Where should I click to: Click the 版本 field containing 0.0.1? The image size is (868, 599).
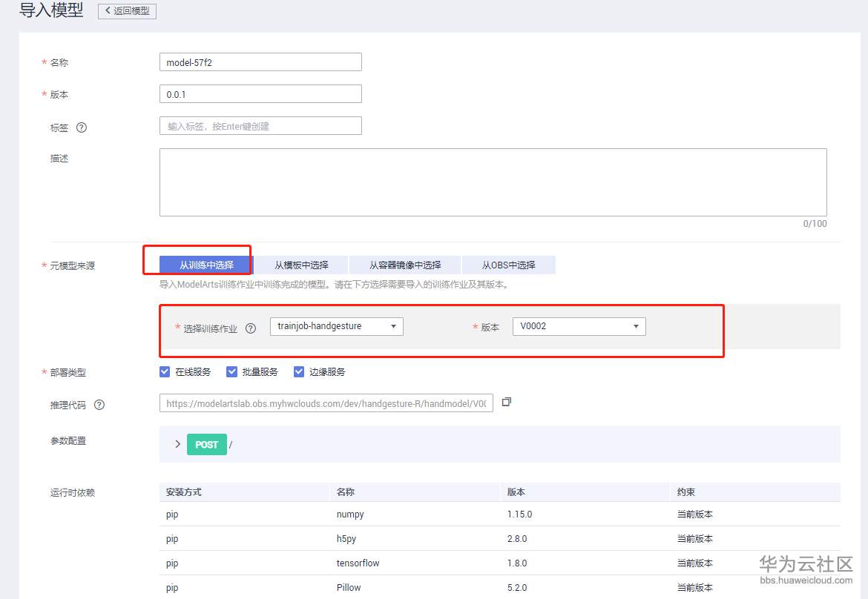pyautogui.click(x=260, y=94)
